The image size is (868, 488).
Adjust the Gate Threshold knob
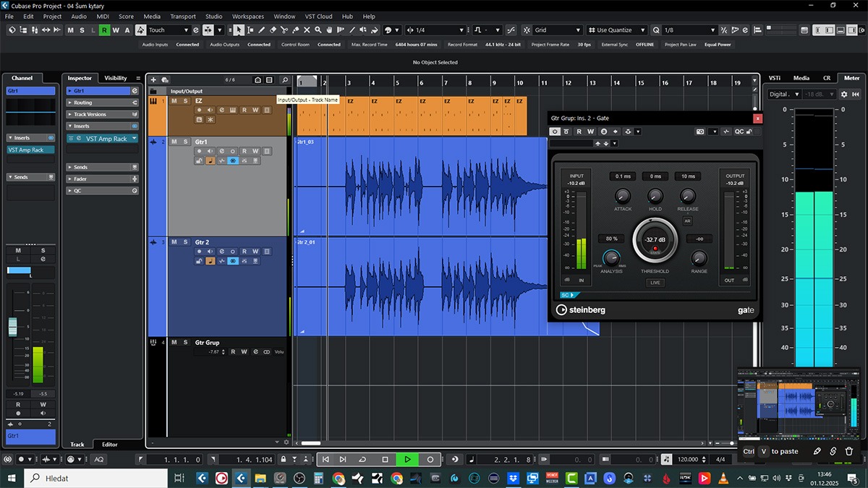(655, 241)
